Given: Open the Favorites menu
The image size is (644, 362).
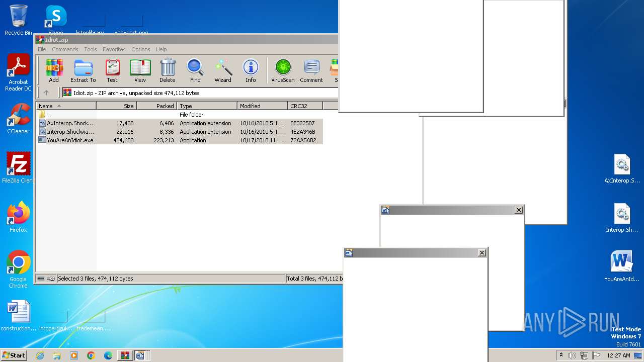Looking at the screenshot, I should click(114, 49).
